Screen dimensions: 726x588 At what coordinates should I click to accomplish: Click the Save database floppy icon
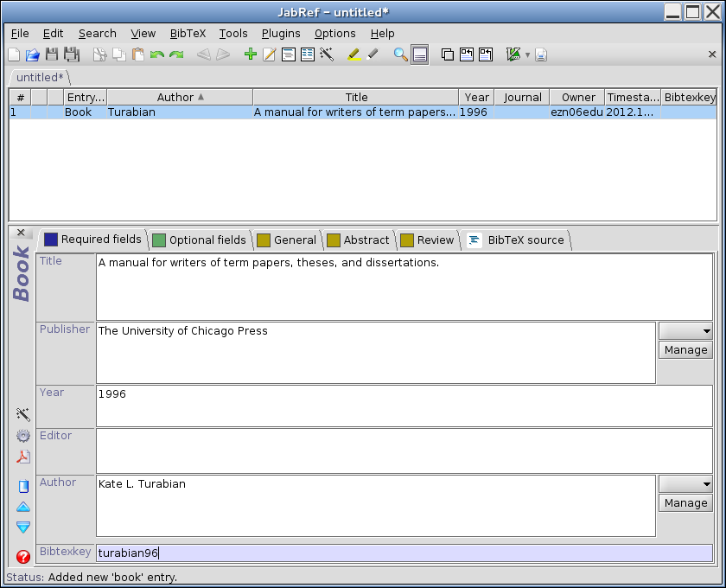(x=52, y=54)
